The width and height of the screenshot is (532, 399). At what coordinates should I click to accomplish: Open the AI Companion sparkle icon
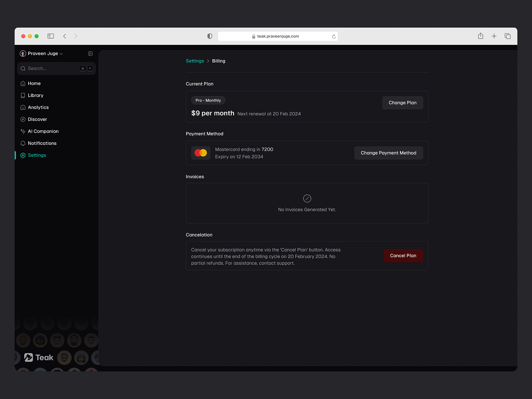(x=23, y=131)
